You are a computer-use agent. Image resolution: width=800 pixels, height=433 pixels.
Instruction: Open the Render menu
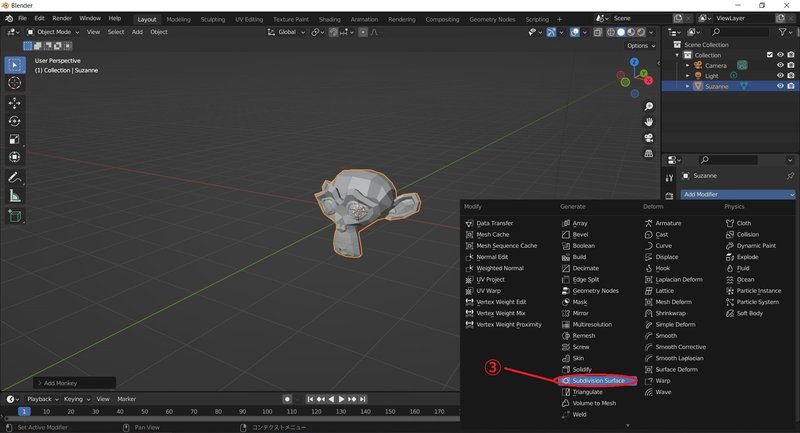[x=62, y=18]
